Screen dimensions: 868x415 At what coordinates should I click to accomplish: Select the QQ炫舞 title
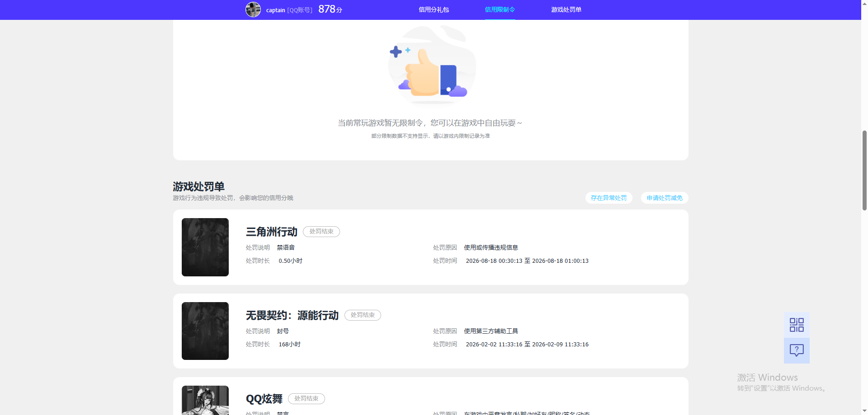pyautogui.click(x=264, y=399)
